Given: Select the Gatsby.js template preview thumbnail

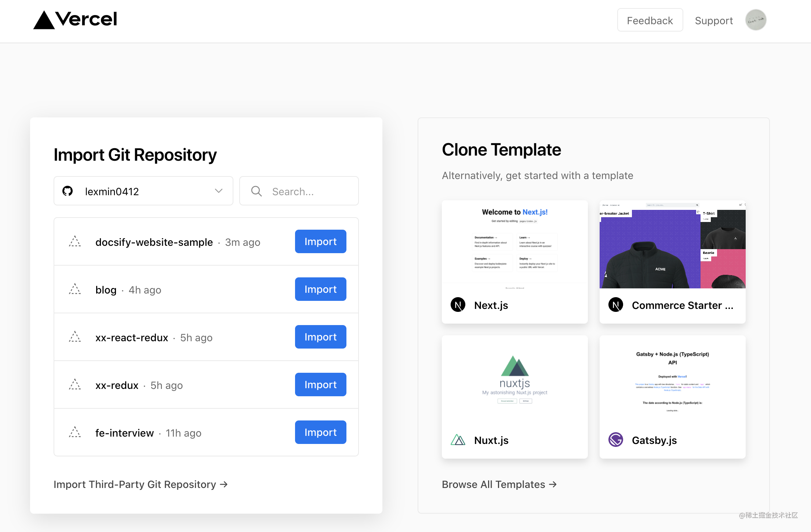Looking at the screenshot, I should coord(673,379).
